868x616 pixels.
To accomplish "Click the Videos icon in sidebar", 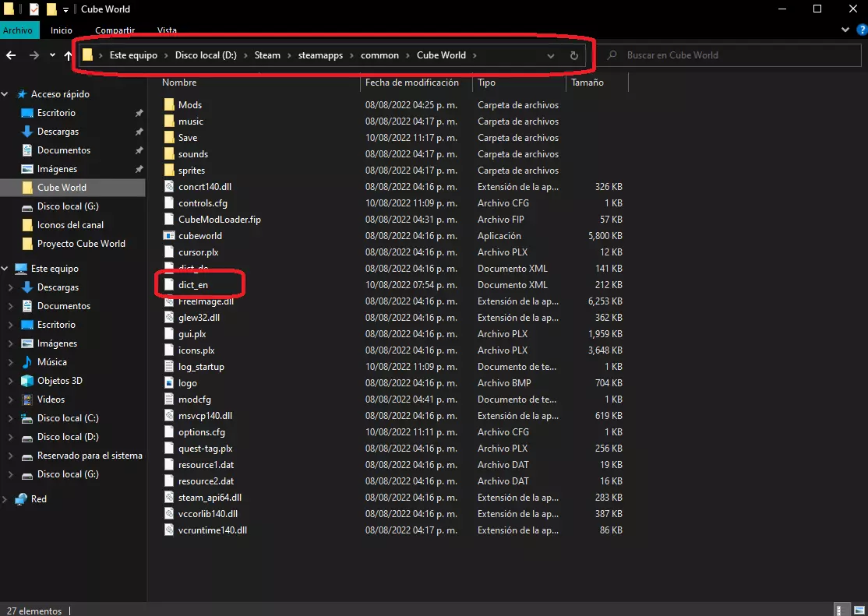I will (x=27, y=399).
